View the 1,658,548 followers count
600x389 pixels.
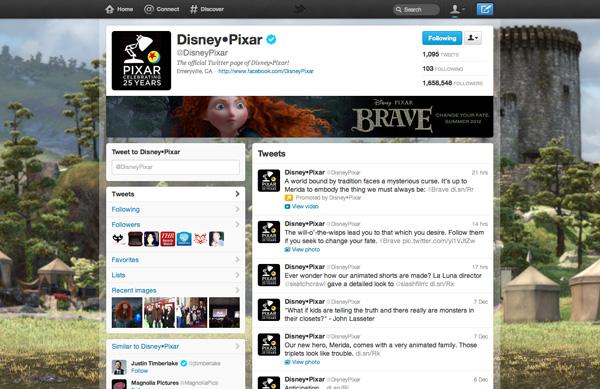click(452, 83)
